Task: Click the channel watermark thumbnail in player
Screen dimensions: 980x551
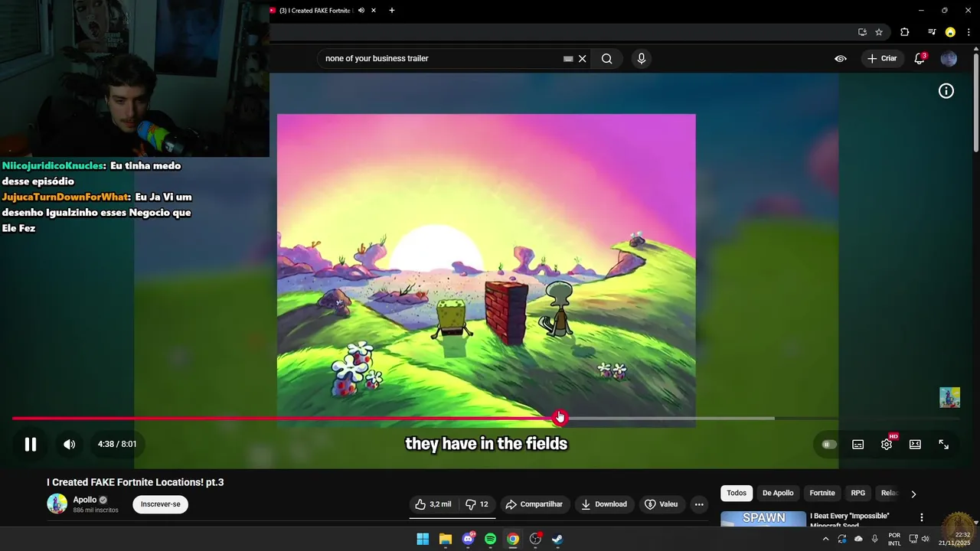Action: click(949, 397)
